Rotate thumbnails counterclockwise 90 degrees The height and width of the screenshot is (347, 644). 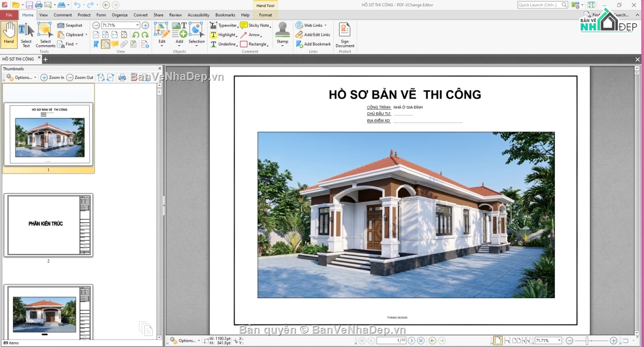pos(101,77)
